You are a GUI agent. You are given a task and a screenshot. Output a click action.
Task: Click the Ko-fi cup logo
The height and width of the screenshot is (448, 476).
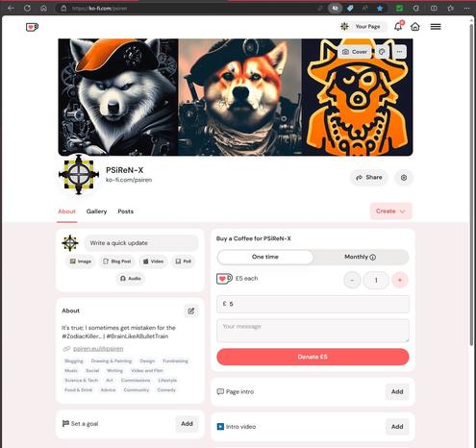coord(32,27)
